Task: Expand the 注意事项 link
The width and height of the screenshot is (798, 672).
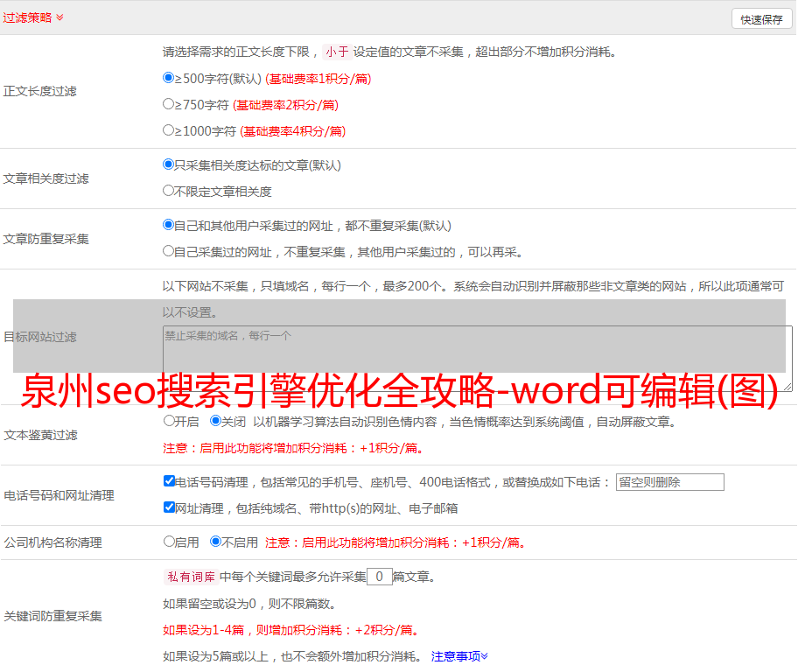Action: [459, 656]
